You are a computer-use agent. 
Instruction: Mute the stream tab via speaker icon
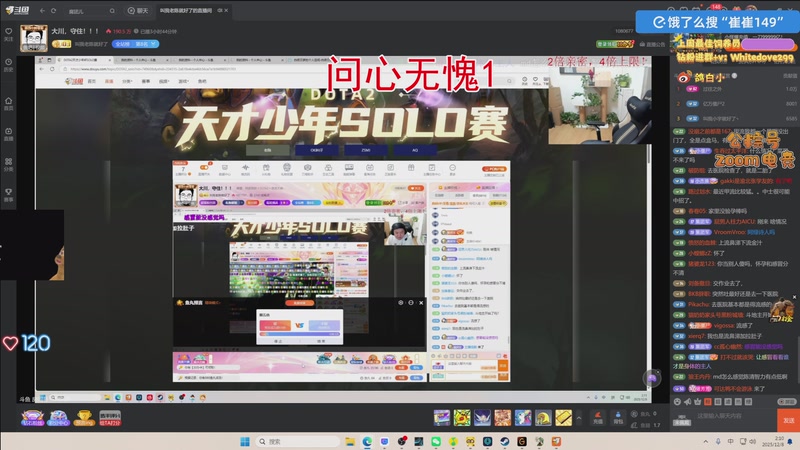tap(219, 10)
